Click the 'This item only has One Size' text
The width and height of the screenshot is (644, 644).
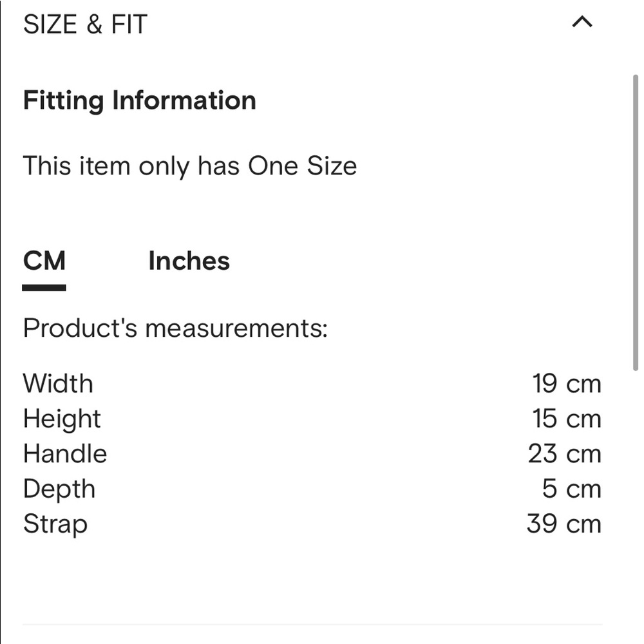(189, 166)
